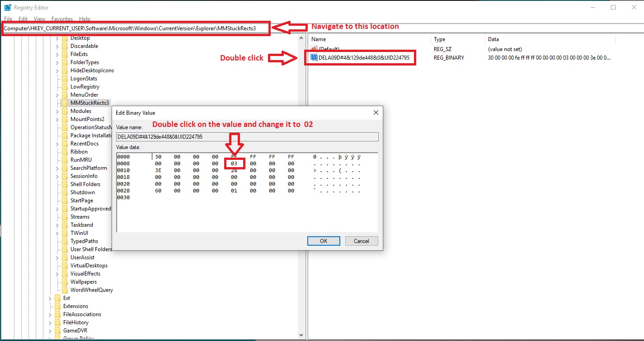
Task: Click the LowRegistry folder icon
Action: pos(65,87)
